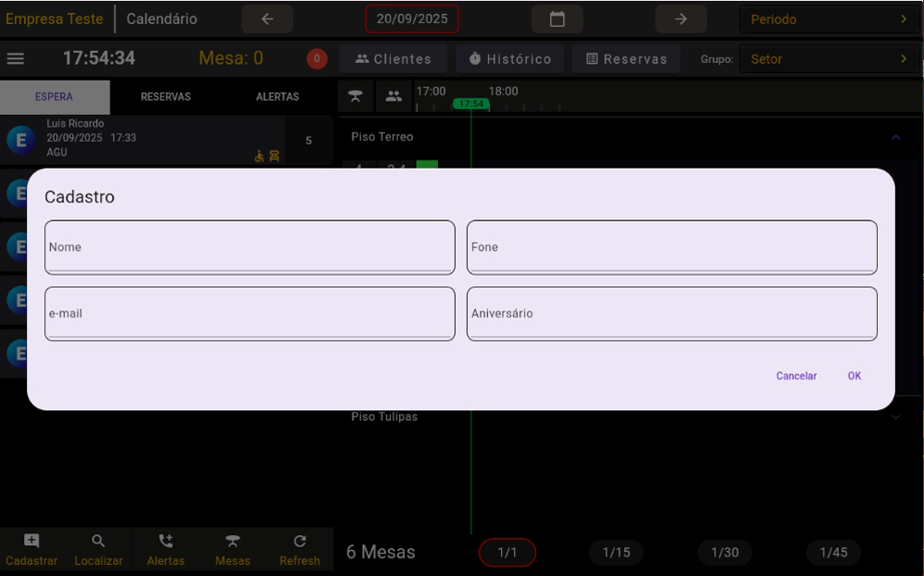Click the Nome input field

(250, 247)
